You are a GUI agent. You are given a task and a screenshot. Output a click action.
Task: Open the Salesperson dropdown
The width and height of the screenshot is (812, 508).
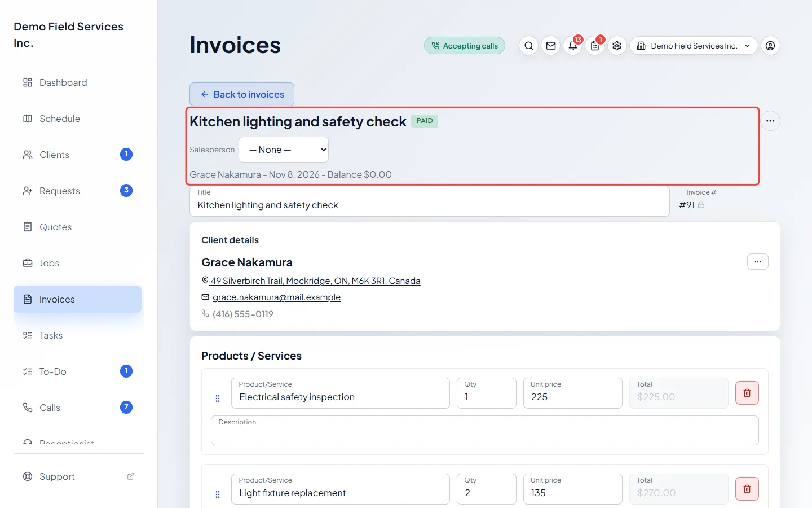284,150
